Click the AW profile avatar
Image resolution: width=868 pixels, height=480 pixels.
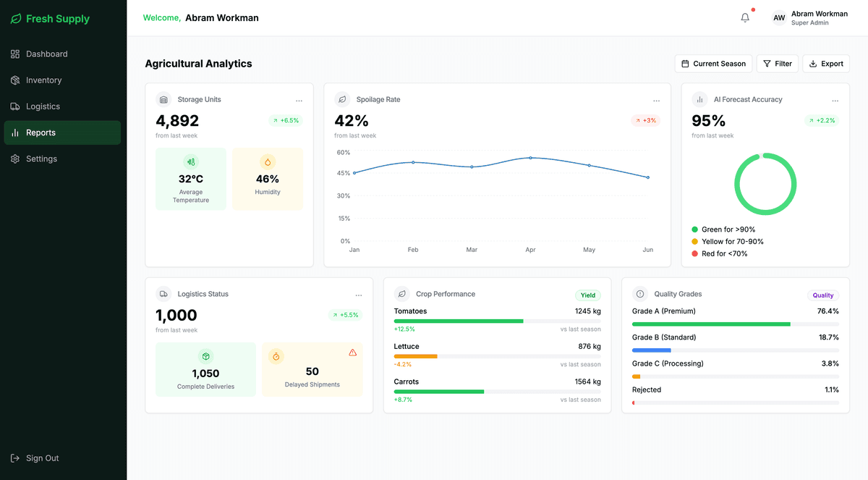click(x=779, y=17)
